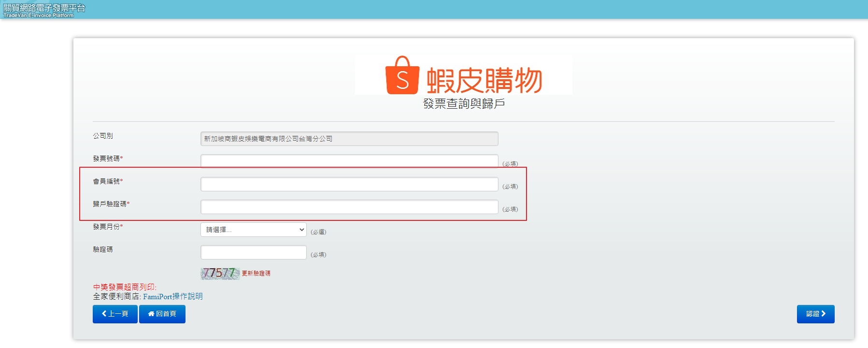Viewport: 868px width, 348px height.
Task: Click the red 中獎發票超商列印 notice text
Action: pyautogui.click(x=125, y=287)
